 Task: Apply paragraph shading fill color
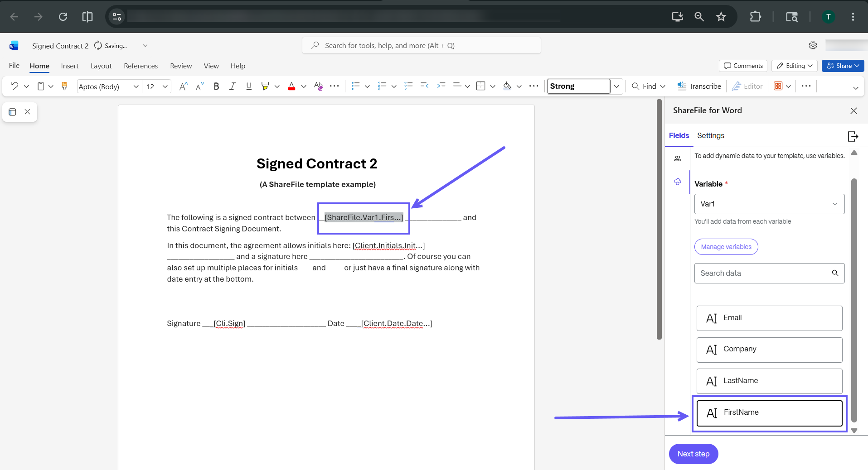pos(507,86)
